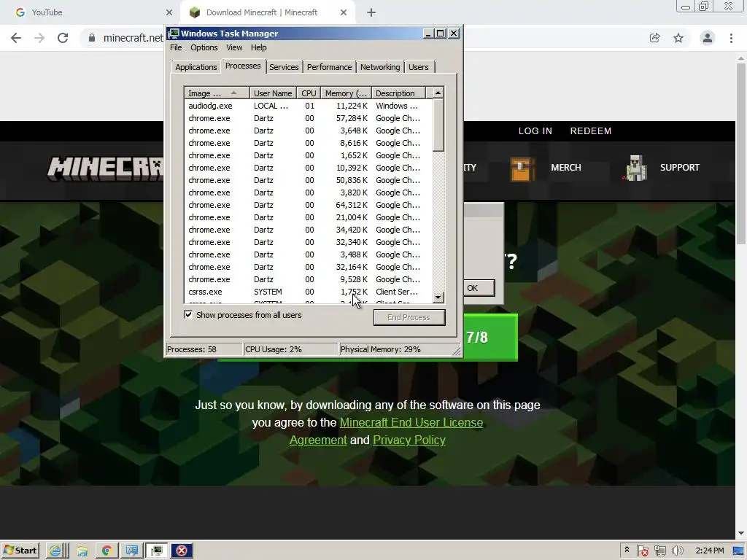Click the Minecraft logo
This screenshot has height=560, width=747.
click(x=105, y=168)
